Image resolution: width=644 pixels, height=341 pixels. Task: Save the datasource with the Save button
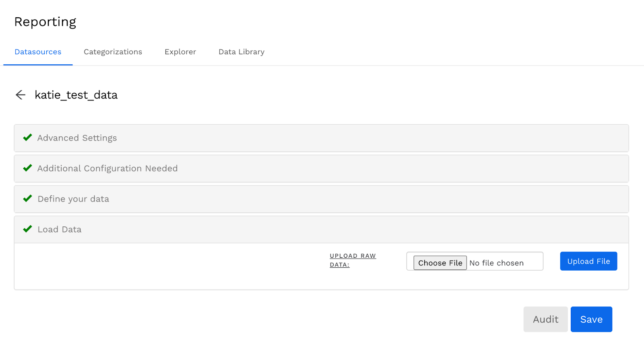coord(591,319)
